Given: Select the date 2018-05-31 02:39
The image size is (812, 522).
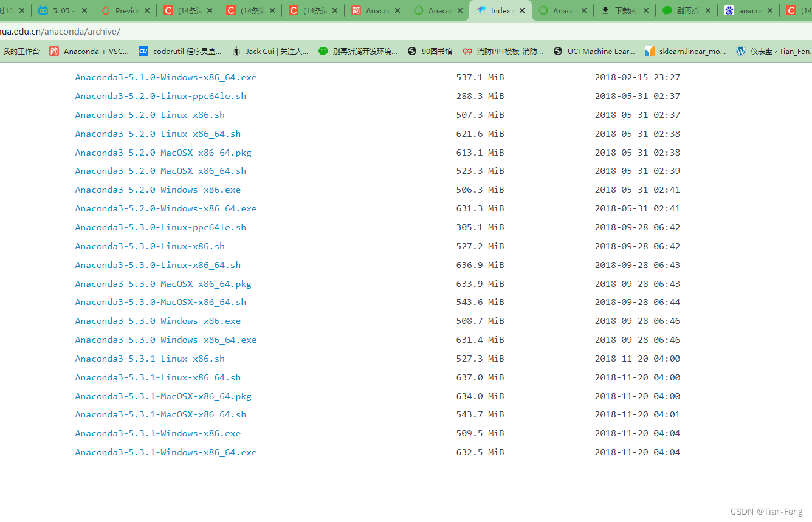Looking at the screenshot, I should click(x=638, y=171).
